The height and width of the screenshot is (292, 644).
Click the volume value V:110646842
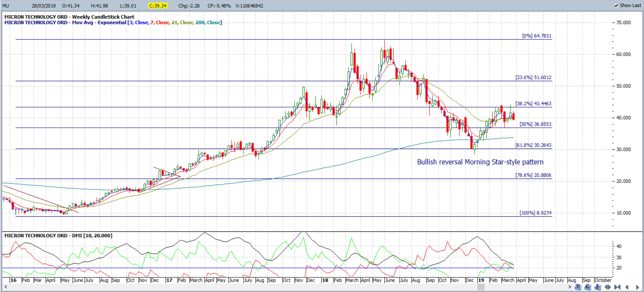(249, 5)
